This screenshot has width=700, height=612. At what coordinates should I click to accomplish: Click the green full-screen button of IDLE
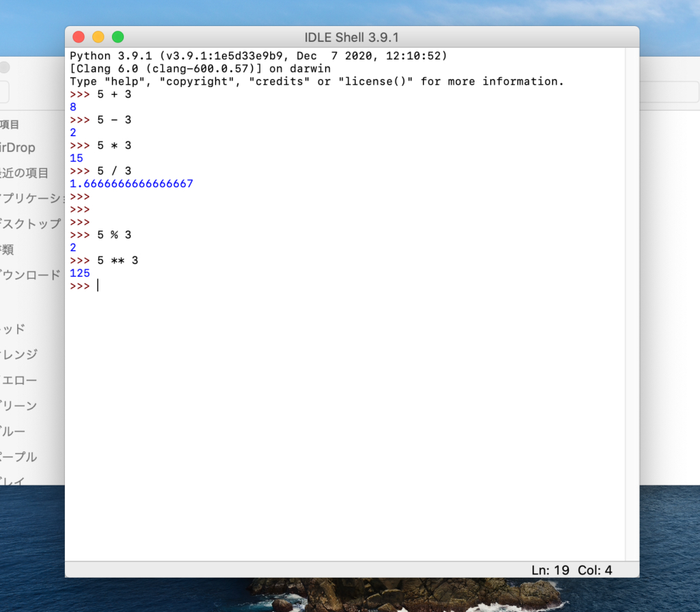click(x=118, y=37)
